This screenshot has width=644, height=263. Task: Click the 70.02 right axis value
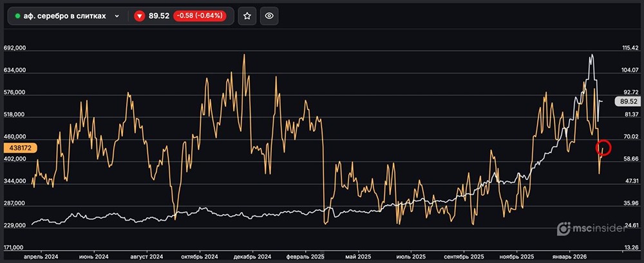click(x=630, y=136)
